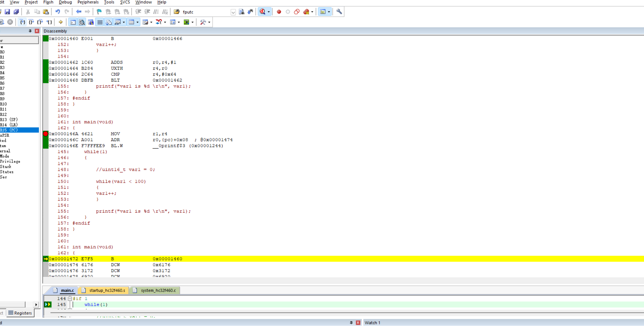This screenshot has height=326, width=644.
Task: Click the Paste clipboard icon
Action: [46, 12]
